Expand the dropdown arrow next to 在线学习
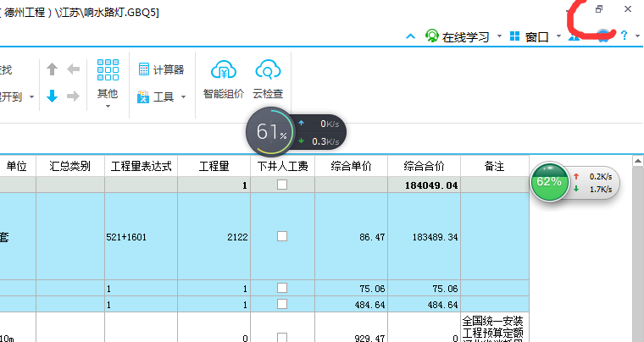The height and width of the screenshot is (342, 644). click(499, 36)
